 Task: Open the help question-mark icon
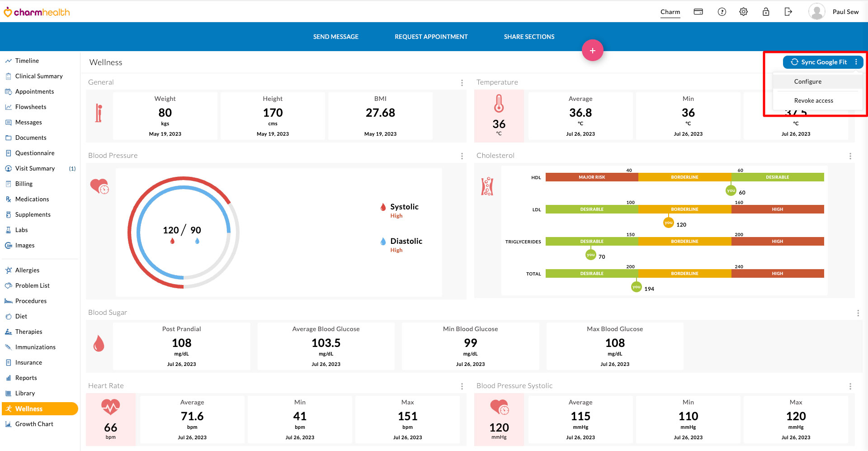(721, 11)
